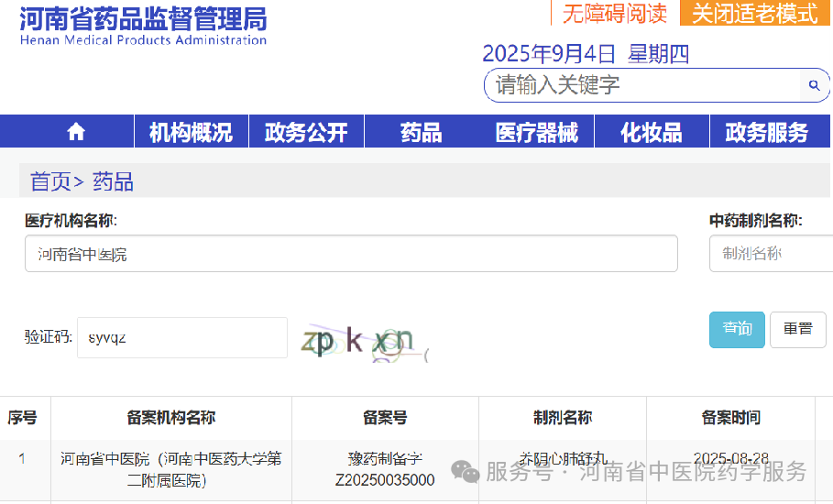Open the 医疗器械 section
The height and width of the screenshot is (504, 833).
(x=536, y=132)
